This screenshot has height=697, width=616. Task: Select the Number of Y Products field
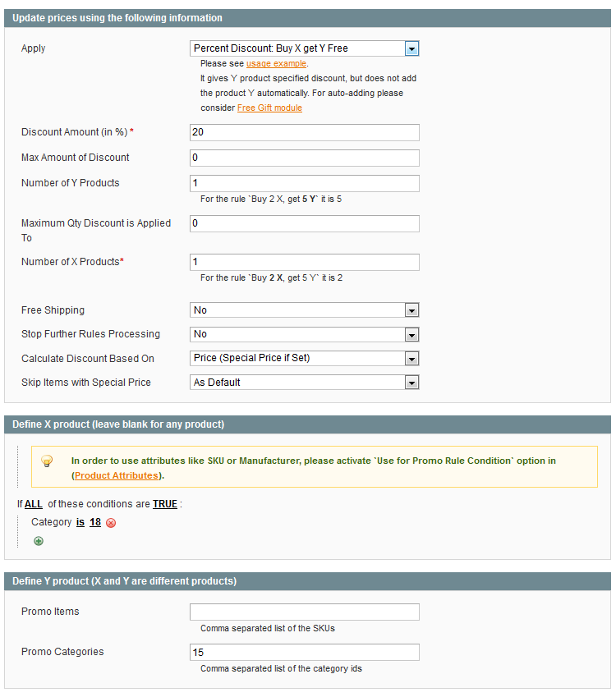(305, 183)
